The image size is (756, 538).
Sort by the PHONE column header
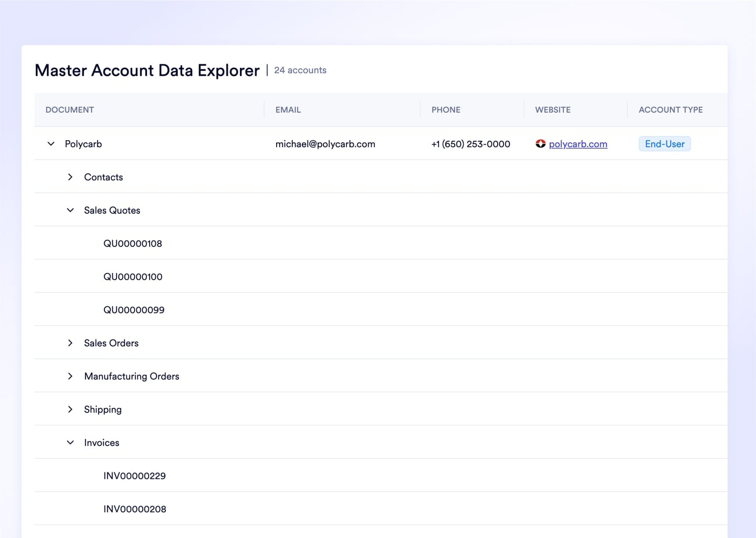click(446, 110)
